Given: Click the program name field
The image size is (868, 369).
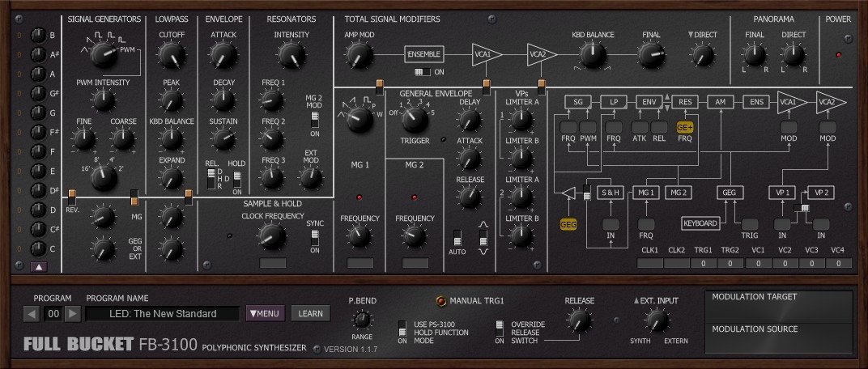Looking at the screenshot, I should 163,313.
